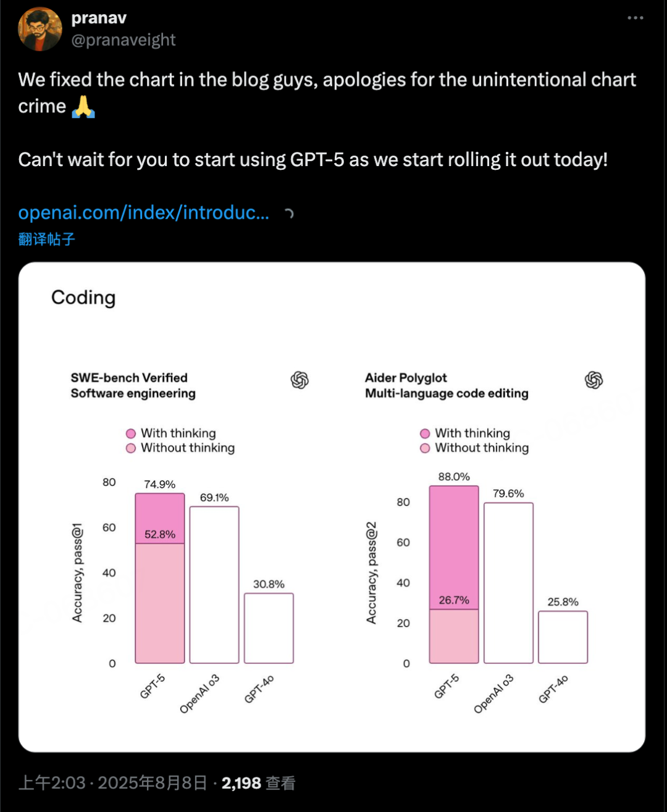Click loading spinner next to the link
Image resolution: width=667 pixels, height=812 pixels.
point(289,214)
